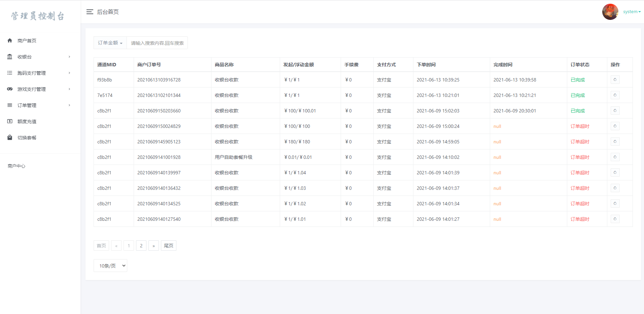The width and height of the screenshot is (644, 314).
Task: Click the 商户中心 sidebar section label
Action: click(x=16, y=166)
